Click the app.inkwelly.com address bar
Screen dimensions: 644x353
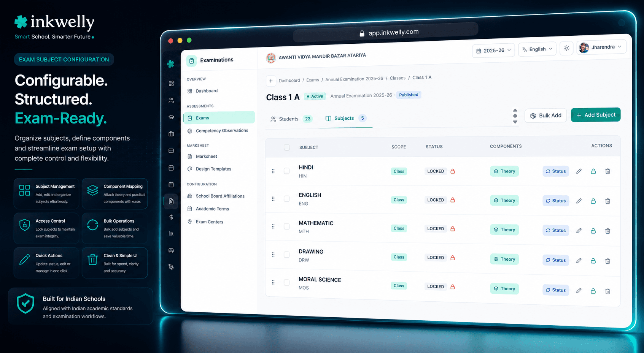click(385, 33)
